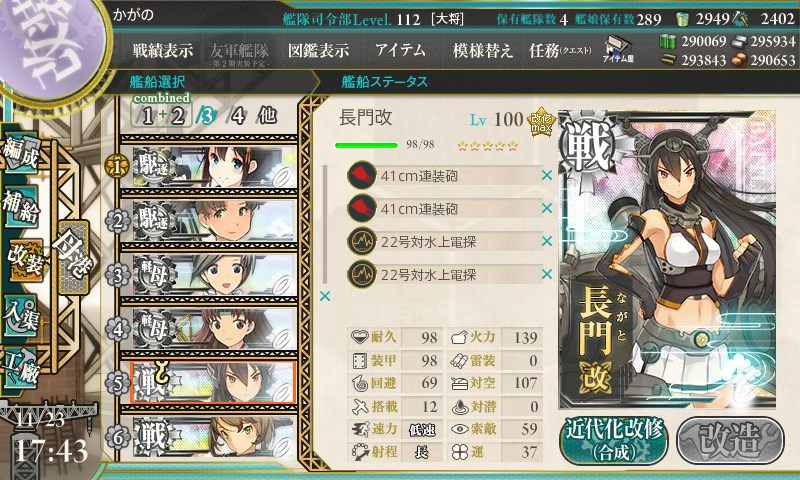Image resolution: width=800 pixels, height=480 pixels.
Task: Open the アイテム屋 item shop icon
Action: pos(618,49)
